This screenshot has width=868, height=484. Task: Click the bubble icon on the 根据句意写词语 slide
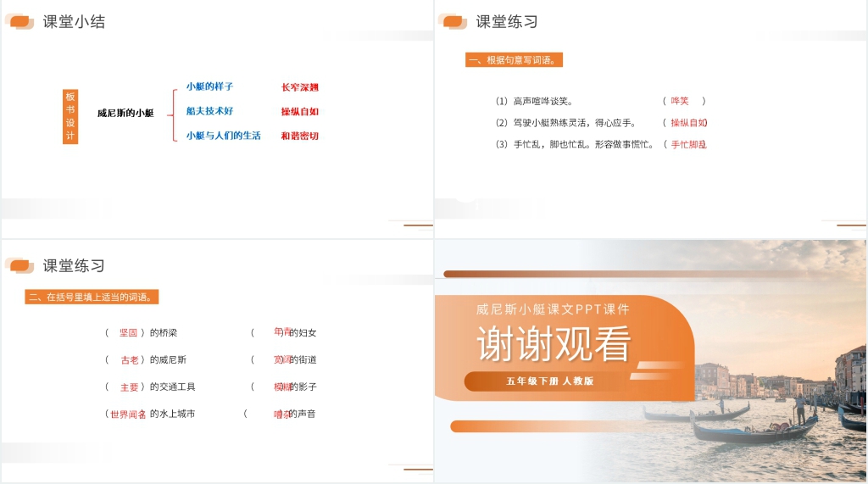[453, 22]
